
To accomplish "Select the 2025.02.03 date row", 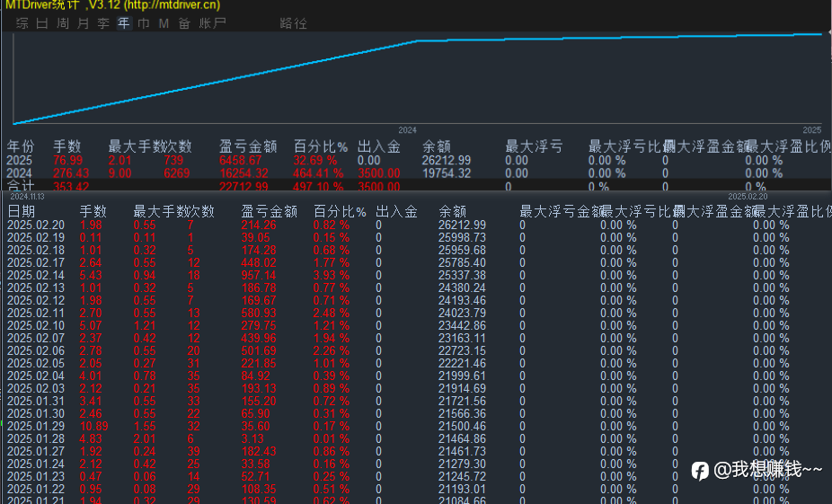I will point(416,389).
